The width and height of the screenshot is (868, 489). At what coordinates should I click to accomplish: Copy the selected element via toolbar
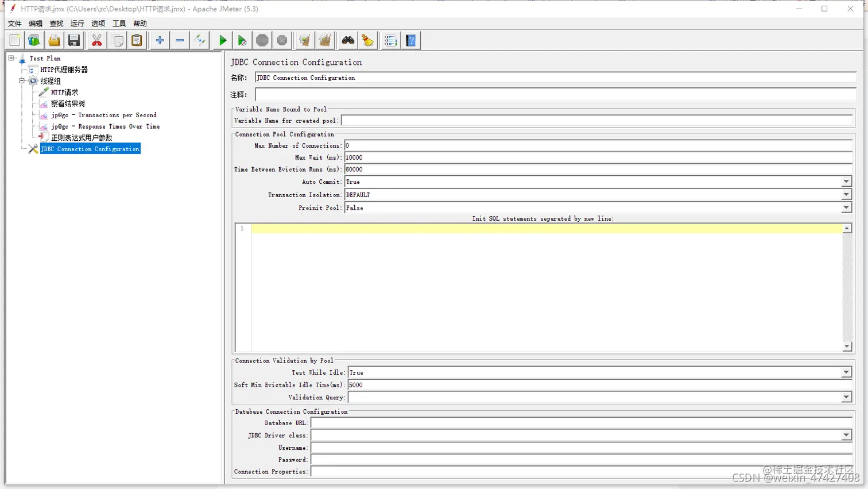(117, 40)
